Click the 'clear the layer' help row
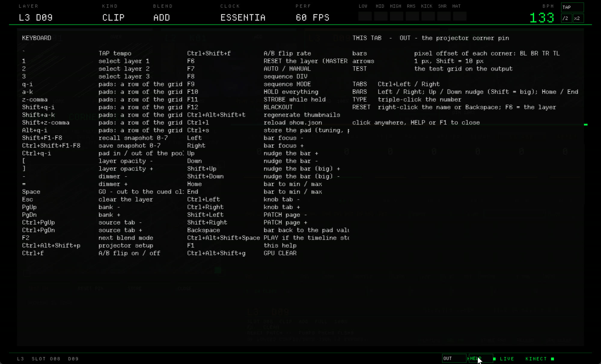Viewport: 601px width, 364px height. (x=126, y=199)
